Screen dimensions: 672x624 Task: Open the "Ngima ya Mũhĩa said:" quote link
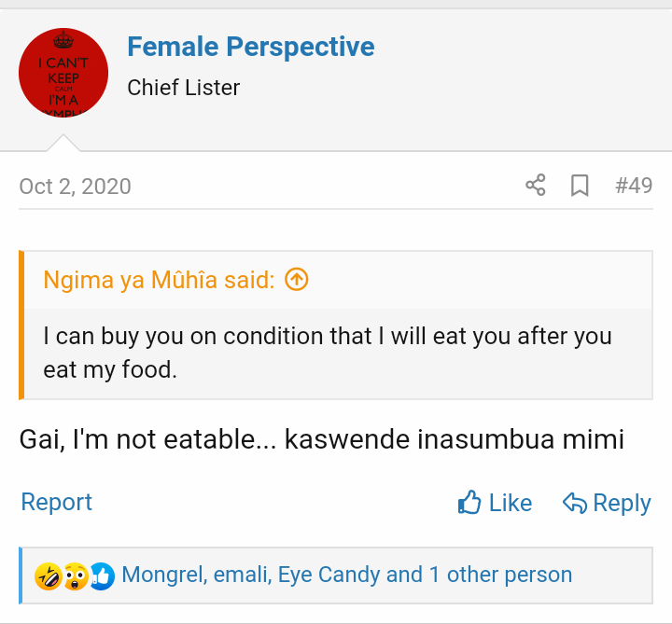[x=159, y=279]
